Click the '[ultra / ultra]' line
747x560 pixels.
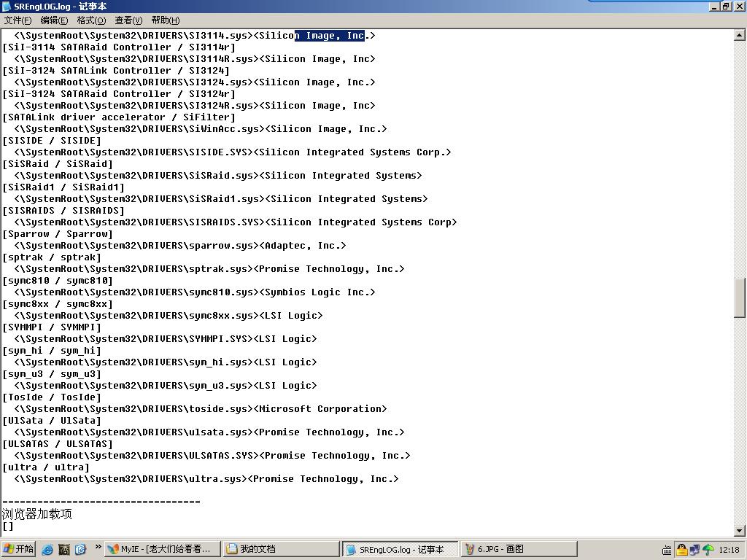46,467
